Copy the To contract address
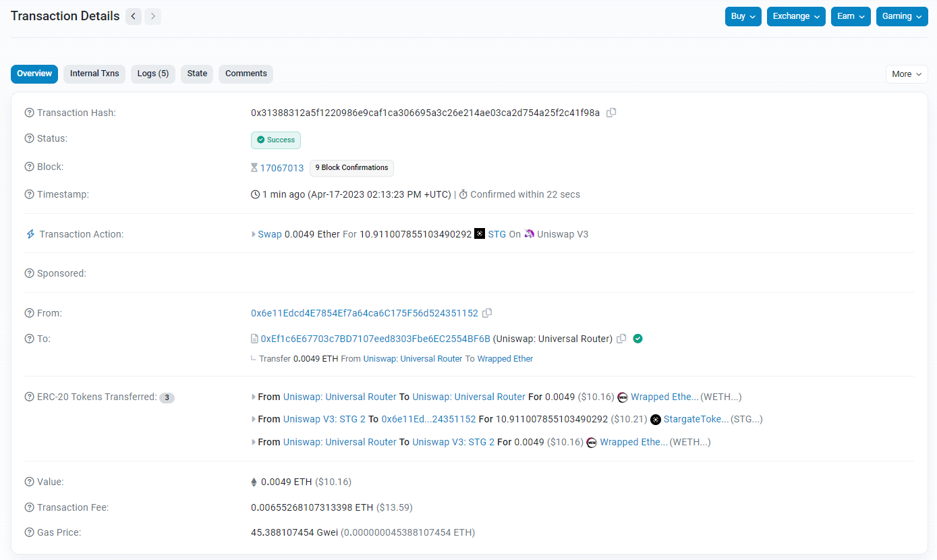This screenshot has width=937, height=560. point(622,339)
